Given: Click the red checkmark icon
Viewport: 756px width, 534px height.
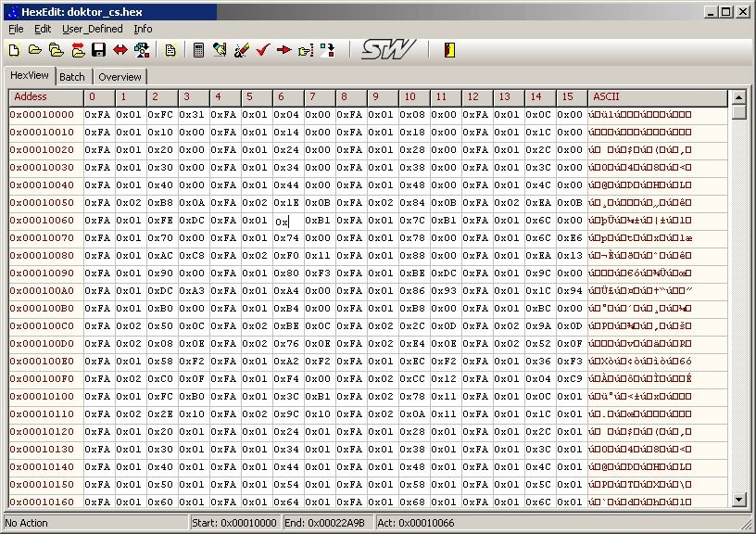Looking at the screenshot, I should pyautogui.click(x=262, y=50).
